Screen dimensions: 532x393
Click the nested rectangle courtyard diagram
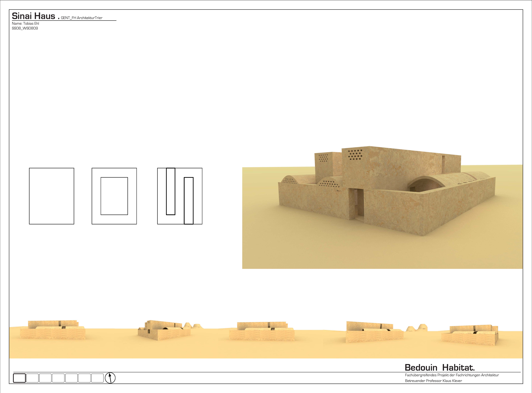point(114,196)
